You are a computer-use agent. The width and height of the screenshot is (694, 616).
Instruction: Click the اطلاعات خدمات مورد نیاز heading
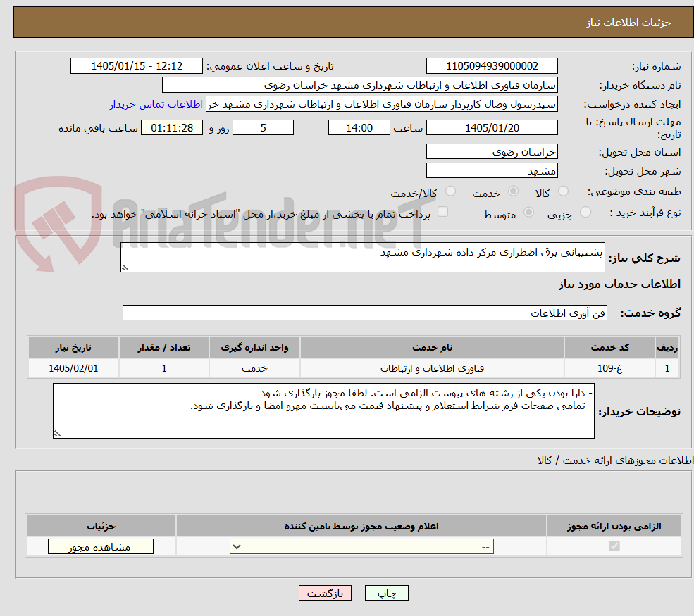point(619,284)
